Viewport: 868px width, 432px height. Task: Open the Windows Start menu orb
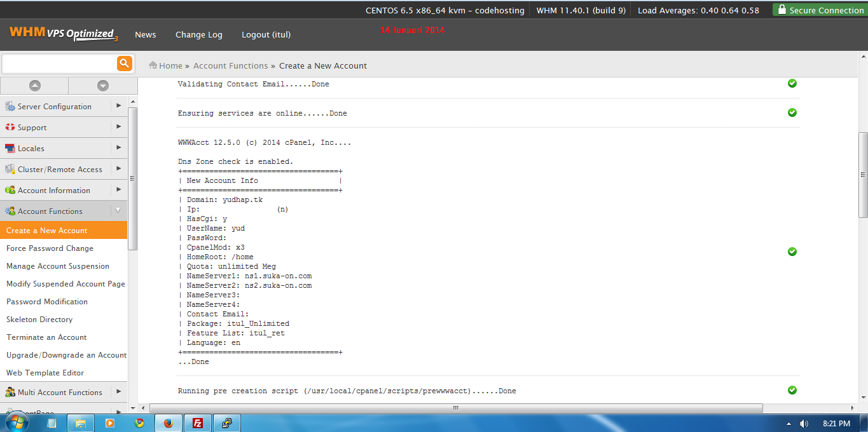[17, 422]
